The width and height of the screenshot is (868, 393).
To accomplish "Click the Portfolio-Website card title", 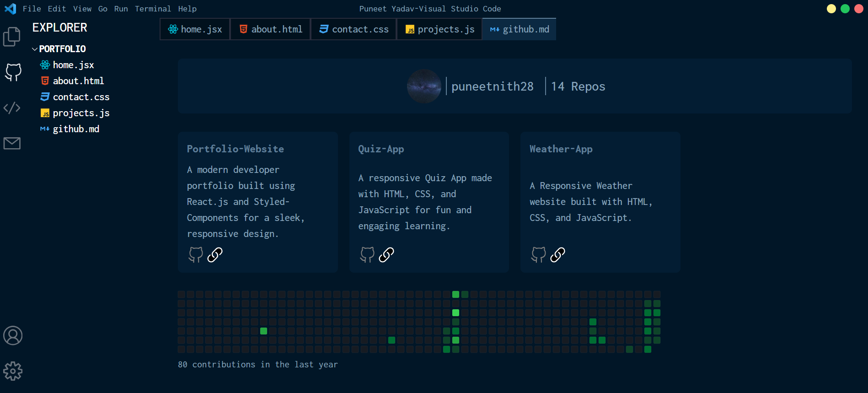I will pyautogui.click(x=236, y=149).
